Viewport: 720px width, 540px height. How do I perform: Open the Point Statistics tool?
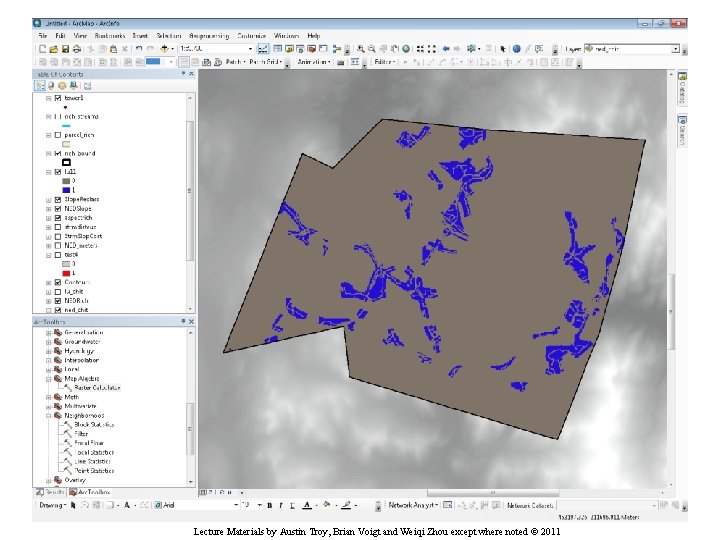click(x=94, y=469)
